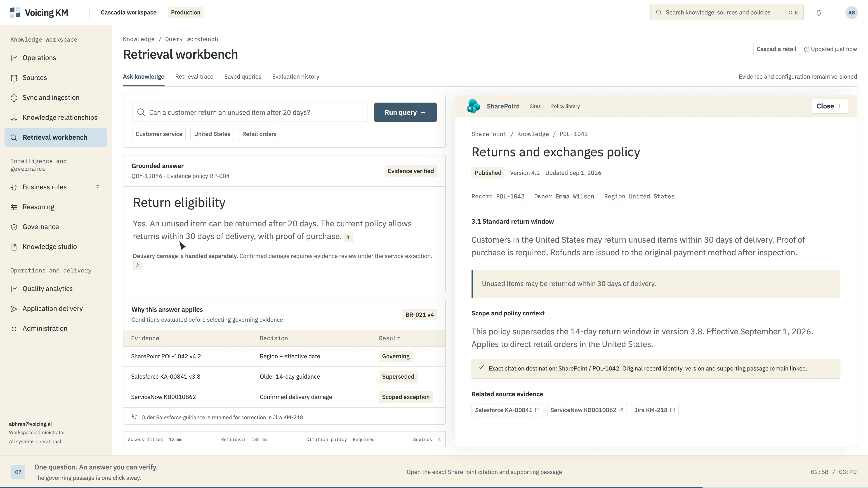Toggle the Retail orders filter chip

tap(259, 134)
